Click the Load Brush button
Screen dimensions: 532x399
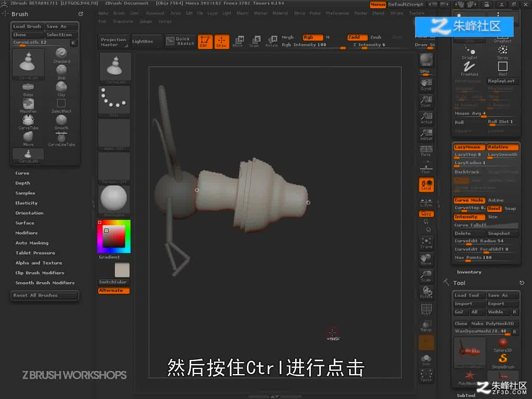tap(27, 27)
